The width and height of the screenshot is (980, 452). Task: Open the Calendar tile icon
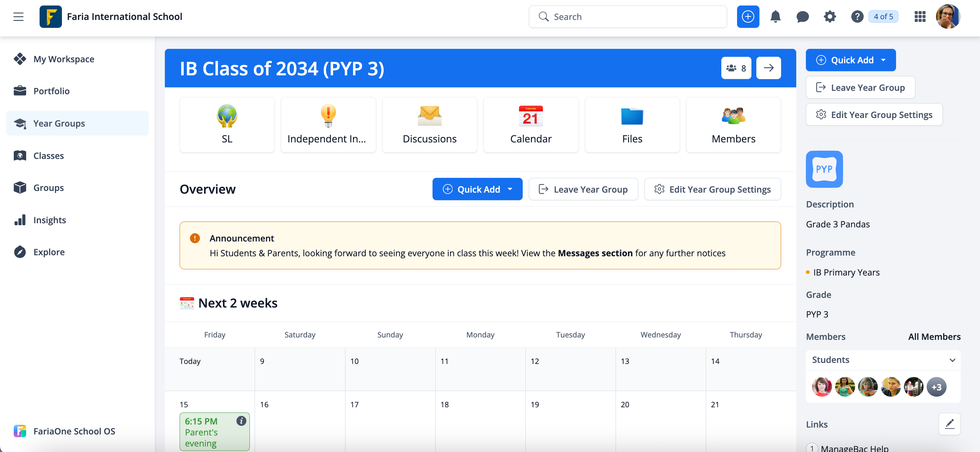tap(530, 125)
